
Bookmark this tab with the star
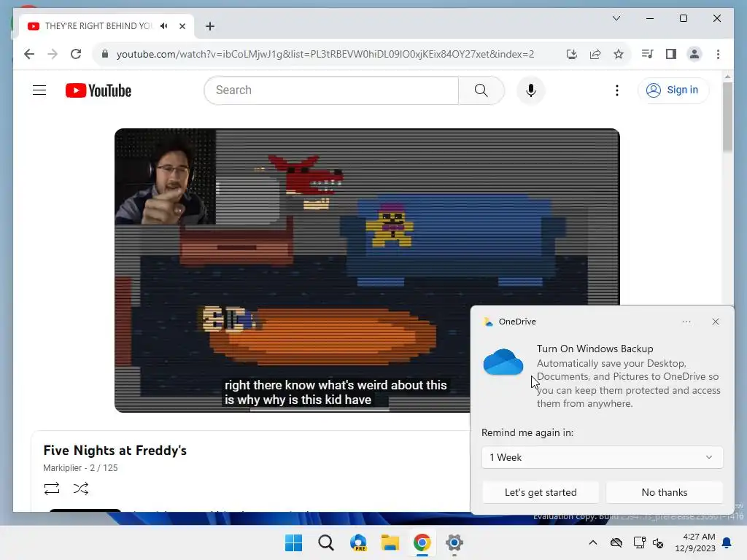pyautogui.click(x=619, y=54)
